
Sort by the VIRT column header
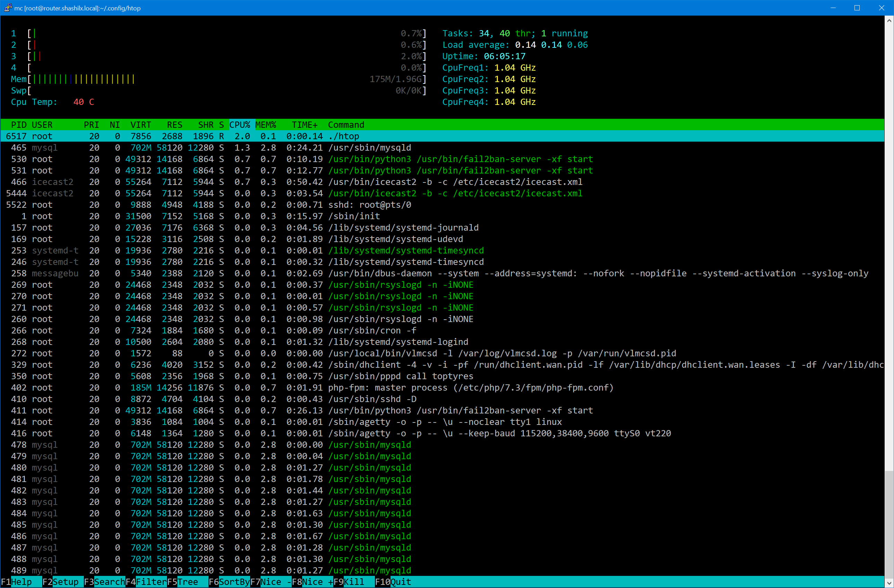pyautogui.click(x=141, y=125)
